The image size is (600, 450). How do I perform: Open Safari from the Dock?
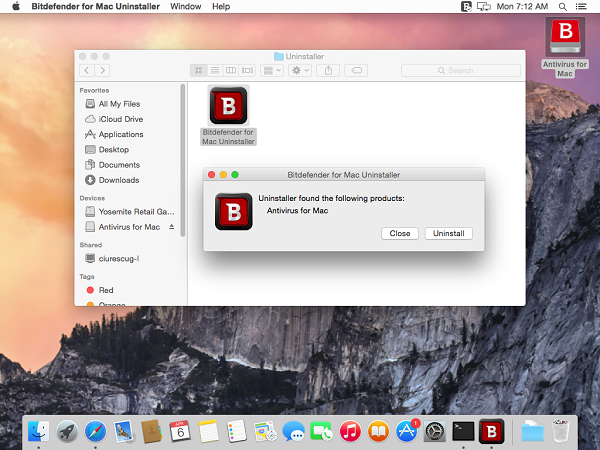96,431
